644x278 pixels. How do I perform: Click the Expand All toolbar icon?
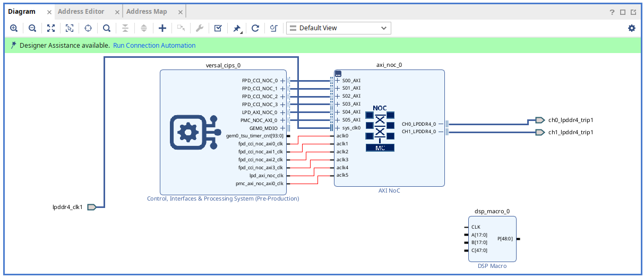click(x=144, y=28)
